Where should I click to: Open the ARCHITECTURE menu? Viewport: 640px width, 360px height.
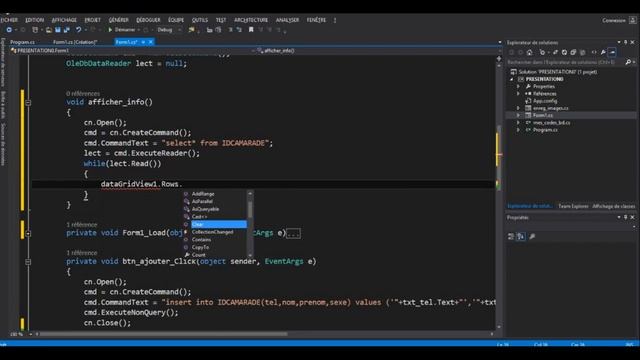tap(251, 20)
